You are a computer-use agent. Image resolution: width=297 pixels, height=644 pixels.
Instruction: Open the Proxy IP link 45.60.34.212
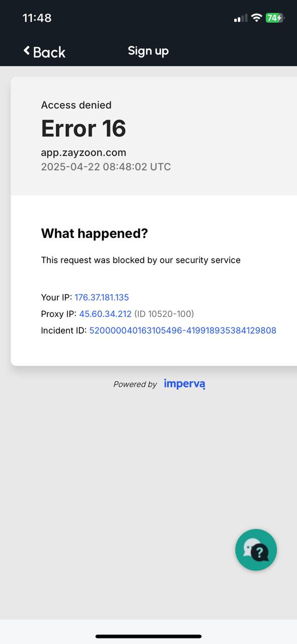[106, 314]
